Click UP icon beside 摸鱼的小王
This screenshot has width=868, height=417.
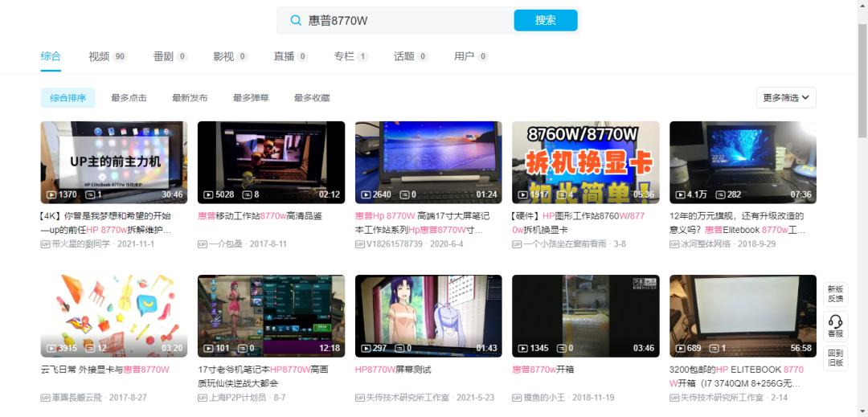coord(517,398)
